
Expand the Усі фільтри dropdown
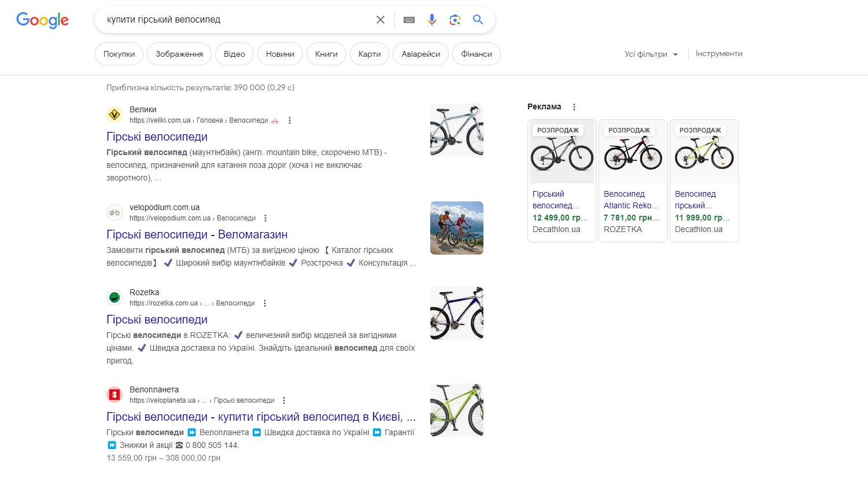click(x=651, y=54)
